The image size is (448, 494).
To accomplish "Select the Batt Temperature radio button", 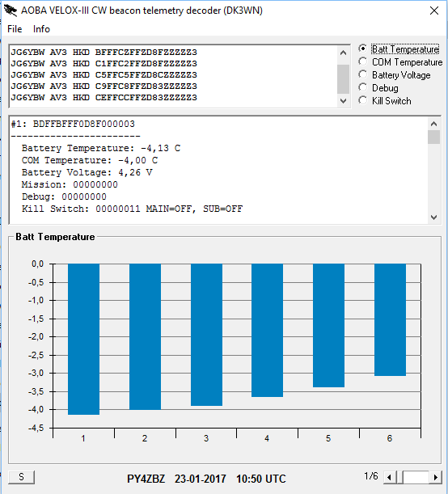I will (362, 49).
